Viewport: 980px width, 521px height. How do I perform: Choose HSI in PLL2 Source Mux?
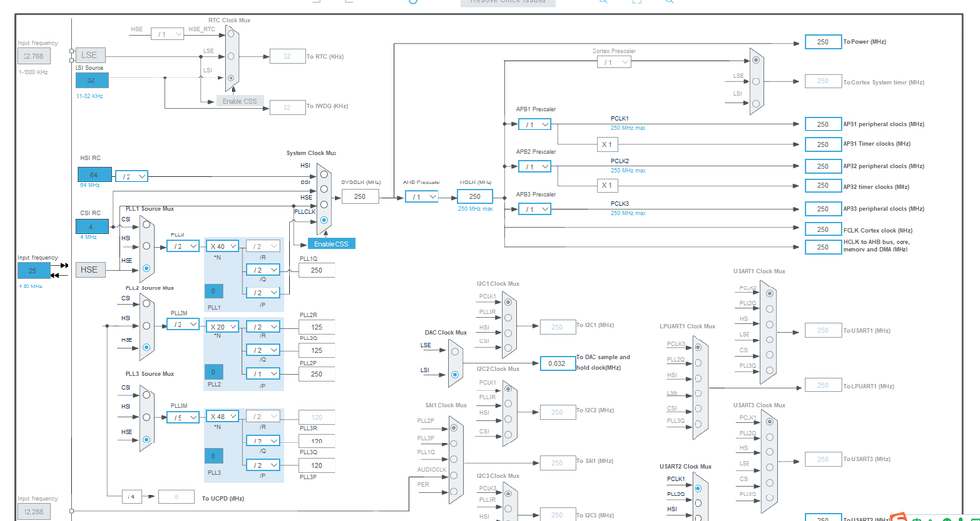tap(145, 325)
